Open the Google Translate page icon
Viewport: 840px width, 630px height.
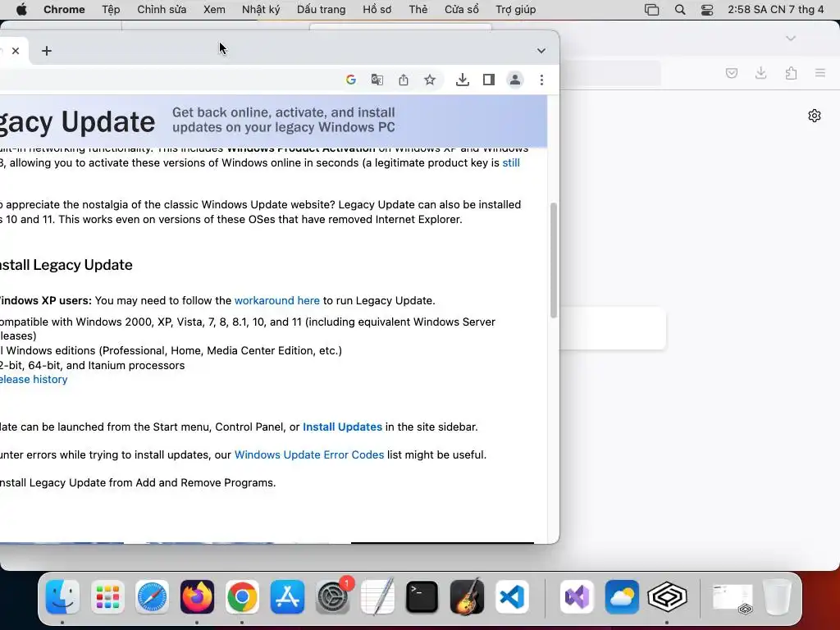pyautogui.click(x=377, y=80)
